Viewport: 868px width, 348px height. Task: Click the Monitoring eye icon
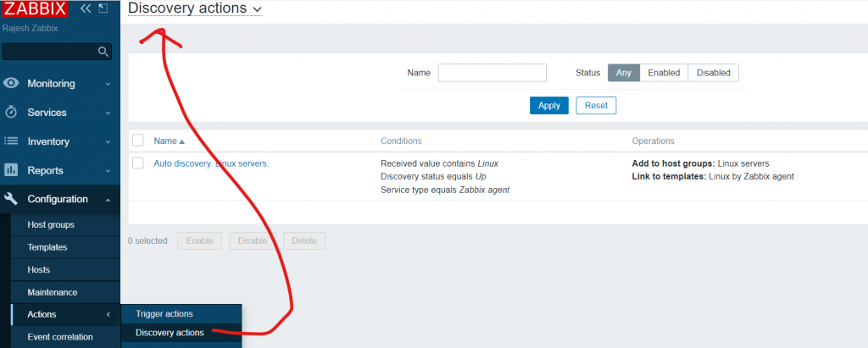point(12,84)
